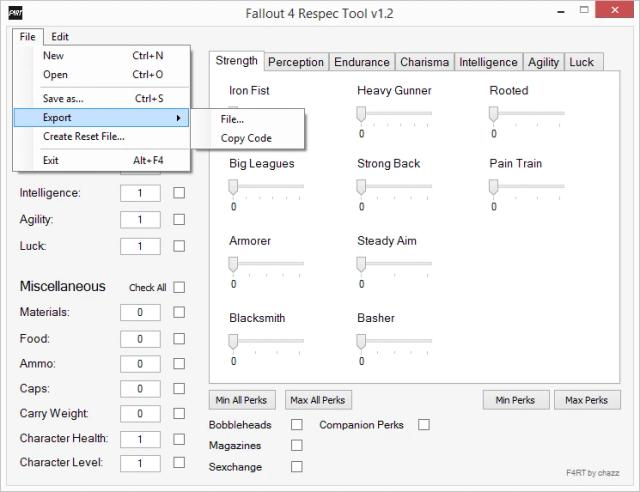Click the Heavy Gunner perk slider
The image size is (640, 492).
394,114
